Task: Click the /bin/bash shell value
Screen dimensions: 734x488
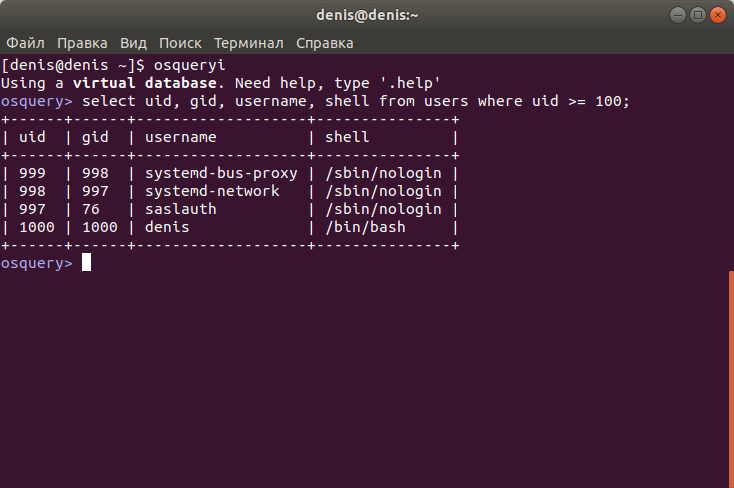Action: (366, 227)
